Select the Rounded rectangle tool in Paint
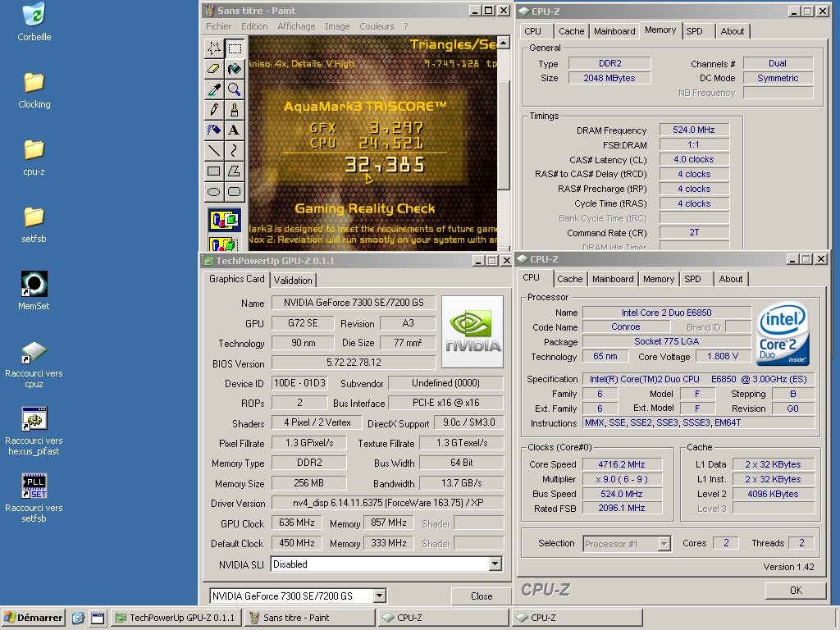 tap(234, 191)
